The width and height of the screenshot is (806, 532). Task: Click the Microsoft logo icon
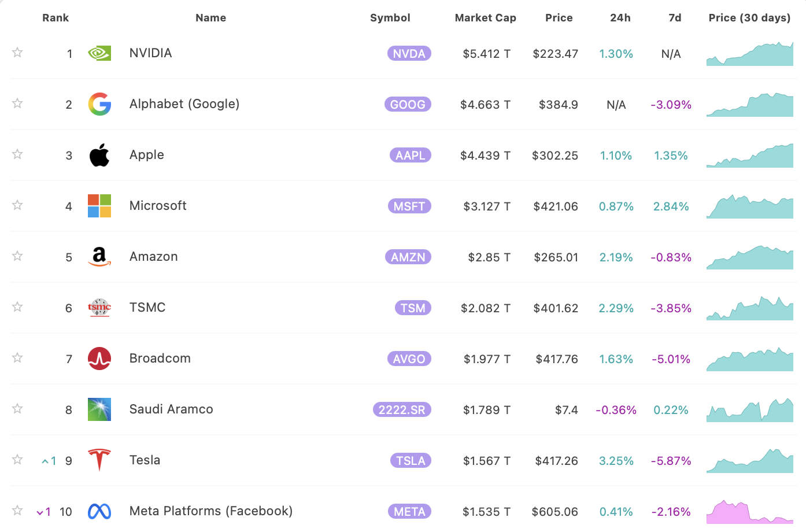(99, 206)
